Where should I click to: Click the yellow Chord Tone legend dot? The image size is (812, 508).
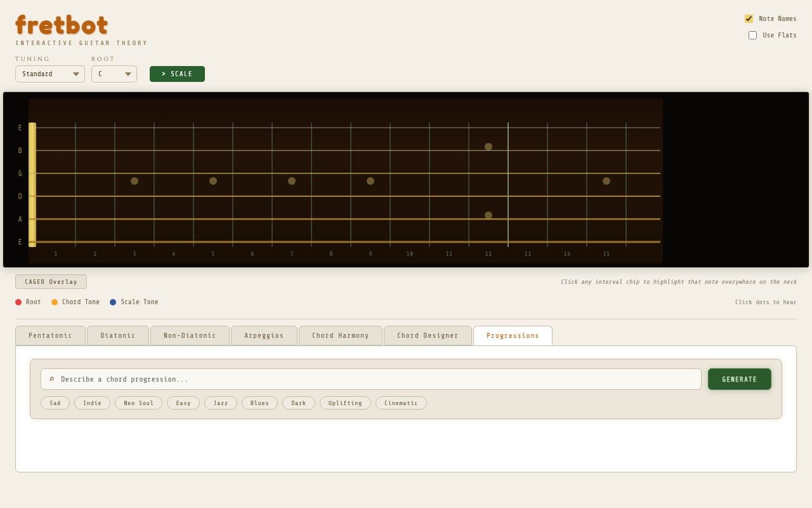coord(53,302)
